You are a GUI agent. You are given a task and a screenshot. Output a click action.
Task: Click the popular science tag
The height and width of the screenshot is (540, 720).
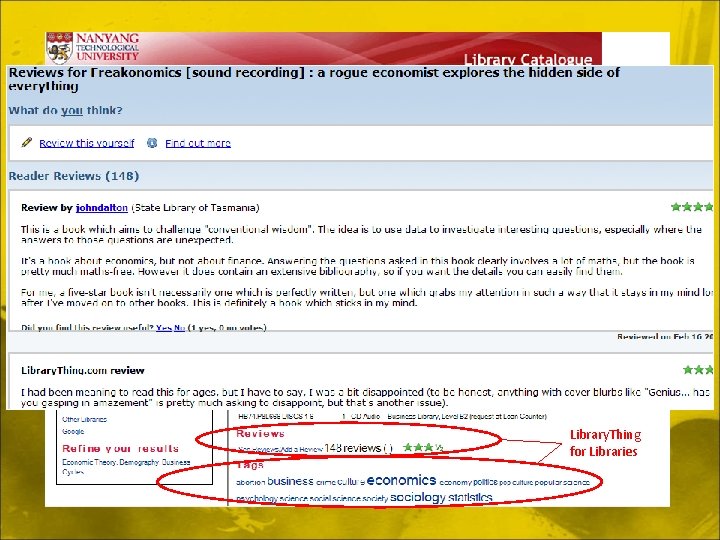pyautogui.click(x=562, y=483)
